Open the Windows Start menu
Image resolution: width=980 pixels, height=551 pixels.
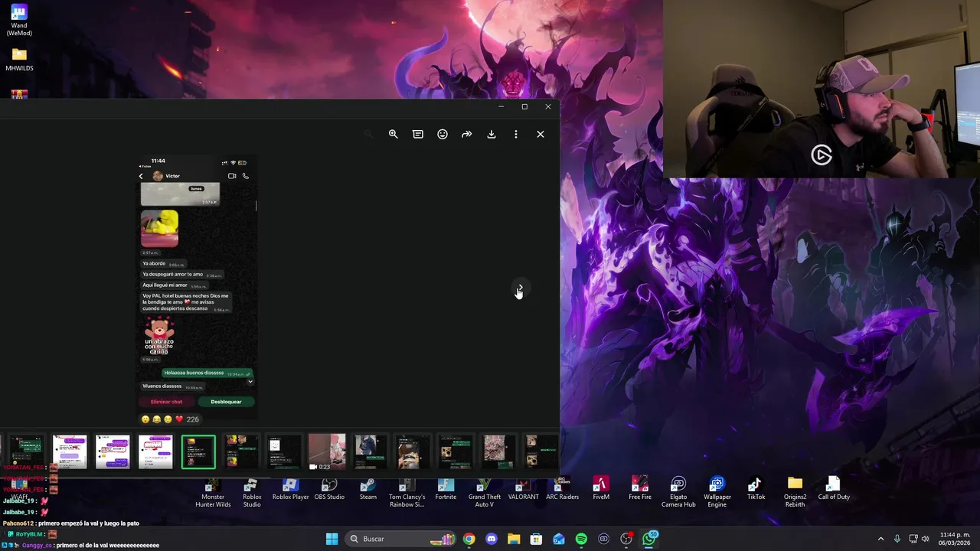click(x=332, y=539)
